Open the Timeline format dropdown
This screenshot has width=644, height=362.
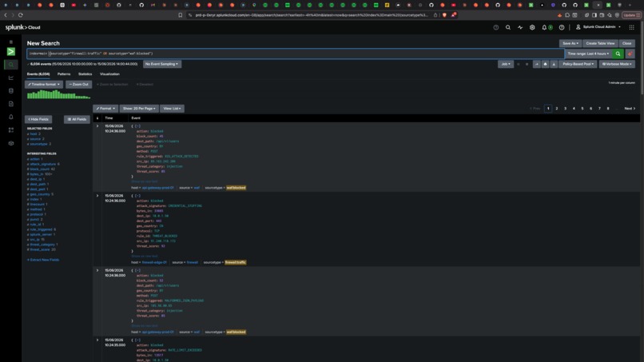(x=44, y=84)
